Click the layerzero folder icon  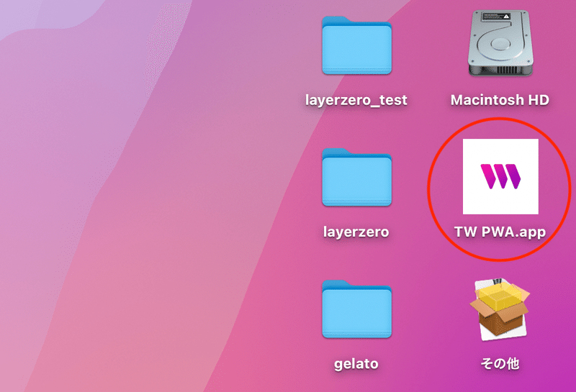356,177
